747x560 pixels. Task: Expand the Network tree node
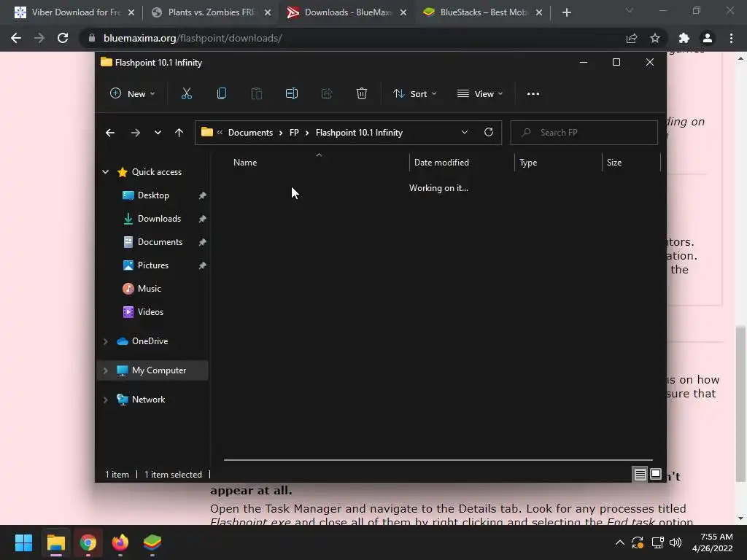pos(105,400)
